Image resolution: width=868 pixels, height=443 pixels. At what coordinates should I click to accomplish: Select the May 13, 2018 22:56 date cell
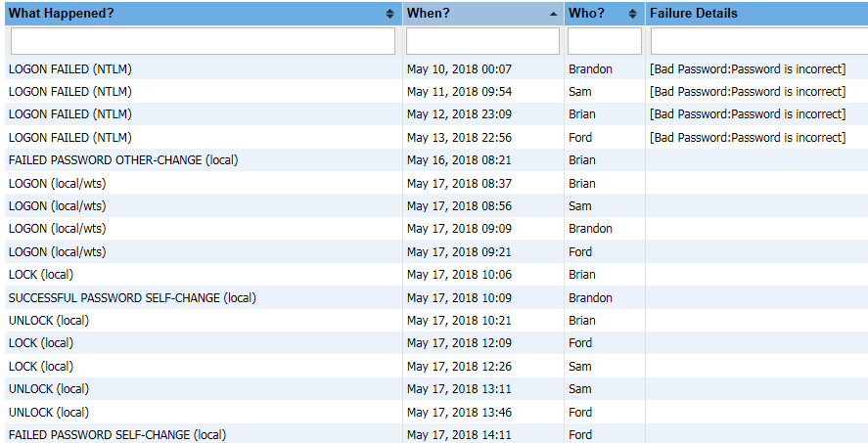click(460, 138)
